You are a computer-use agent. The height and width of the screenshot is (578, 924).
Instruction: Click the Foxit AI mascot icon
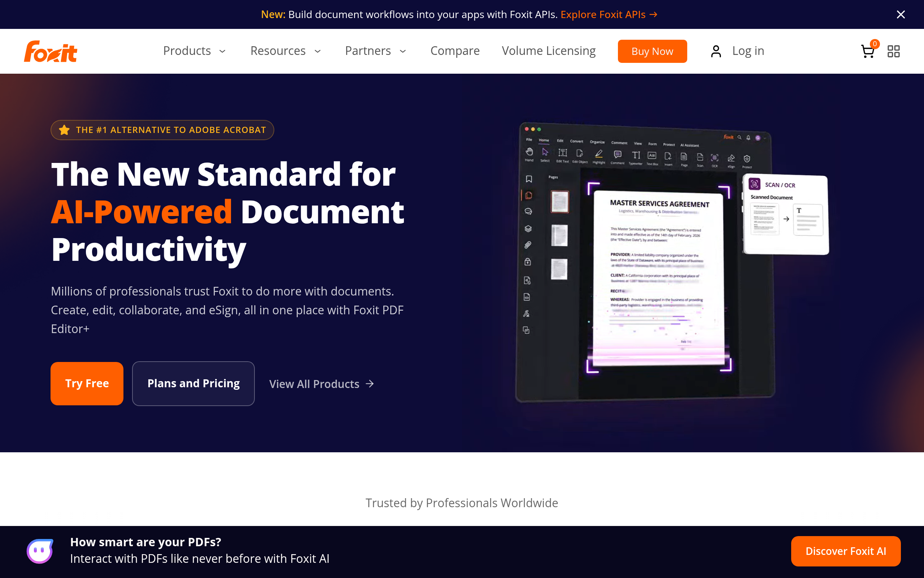coord(40,551)
